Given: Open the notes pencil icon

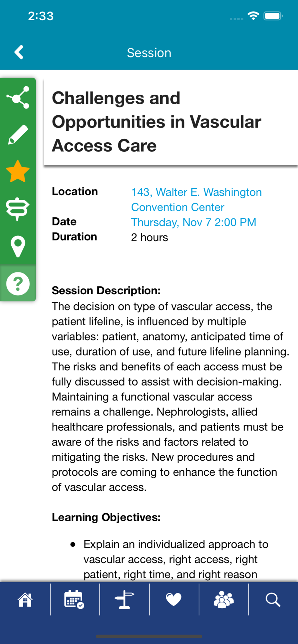Looking at the screenshot, I should coord(18,135).
